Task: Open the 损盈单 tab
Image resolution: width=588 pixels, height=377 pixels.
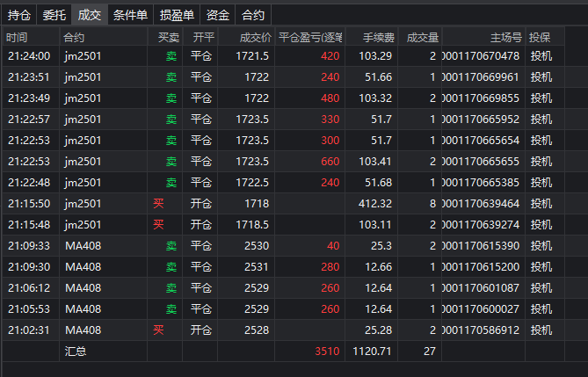Action: (177, 15)
